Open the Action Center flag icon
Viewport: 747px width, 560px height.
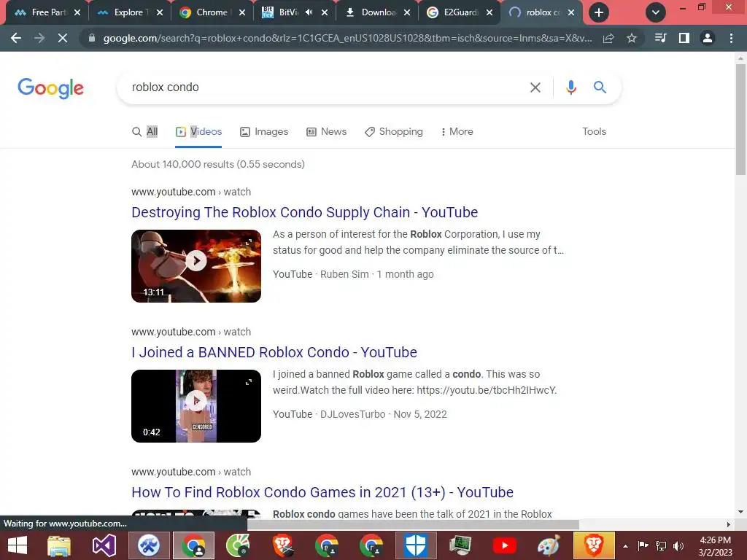[x=643, y=546]
